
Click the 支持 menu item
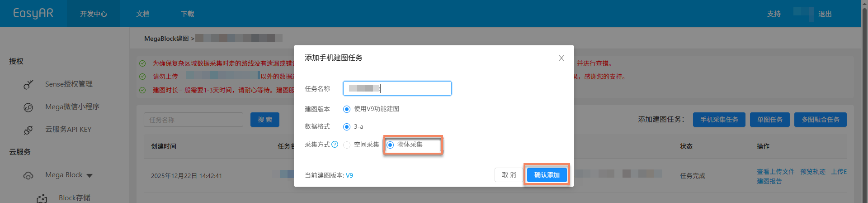pos(774,14)
